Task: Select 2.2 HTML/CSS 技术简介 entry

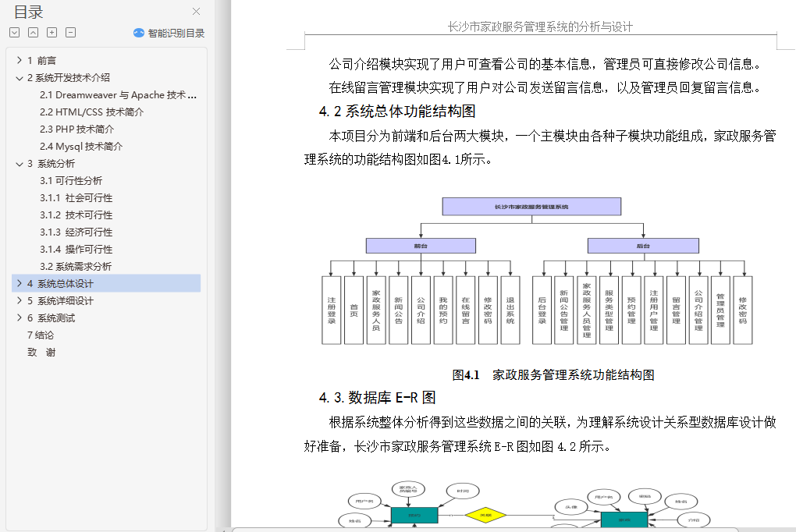Action: pyautogui.click(x=91, y=112)
